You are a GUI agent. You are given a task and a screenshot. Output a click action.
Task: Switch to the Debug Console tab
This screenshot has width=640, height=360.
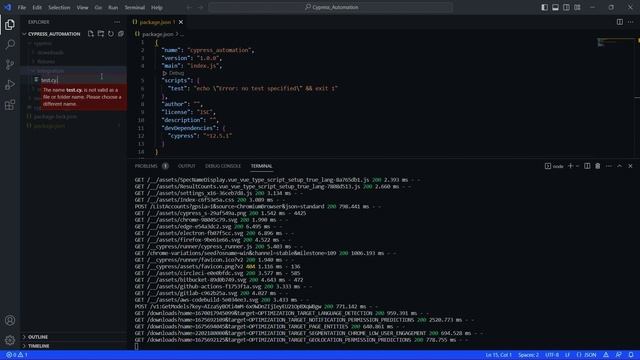pos(223,166)
